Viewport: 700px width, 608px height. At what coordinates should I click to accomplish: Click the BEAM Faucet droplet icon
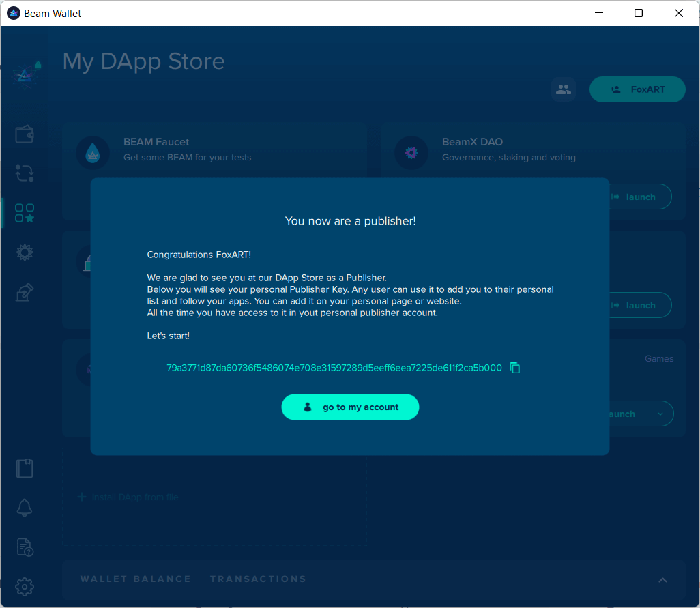point(93,153)
